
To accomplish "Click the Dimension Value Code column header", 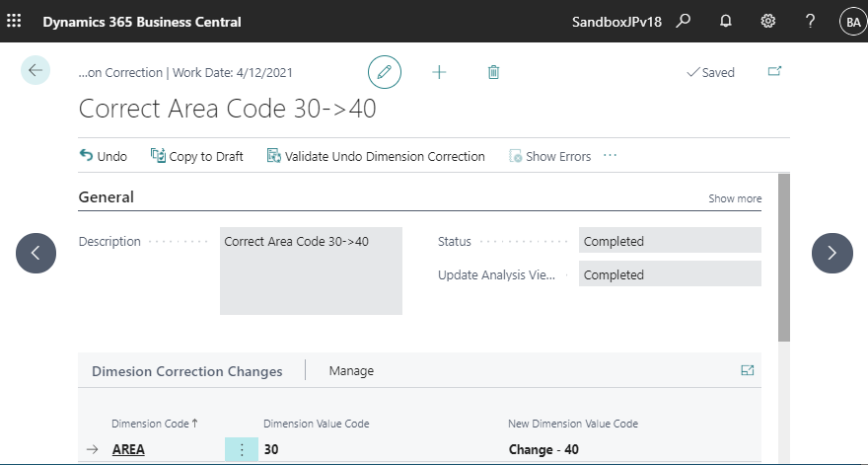I will pyautogui.click(x=316, y=424).
